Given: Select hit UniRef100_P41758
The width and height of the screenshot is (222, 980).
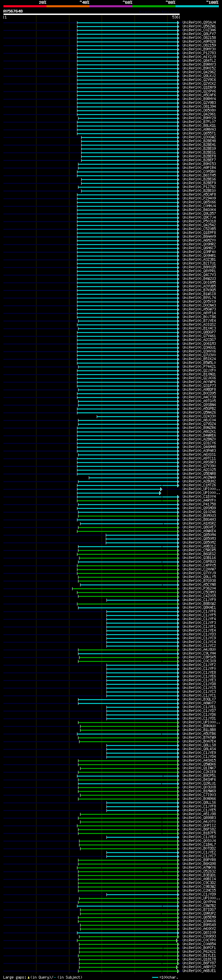Looking at the screenshot, I should 199,504.
